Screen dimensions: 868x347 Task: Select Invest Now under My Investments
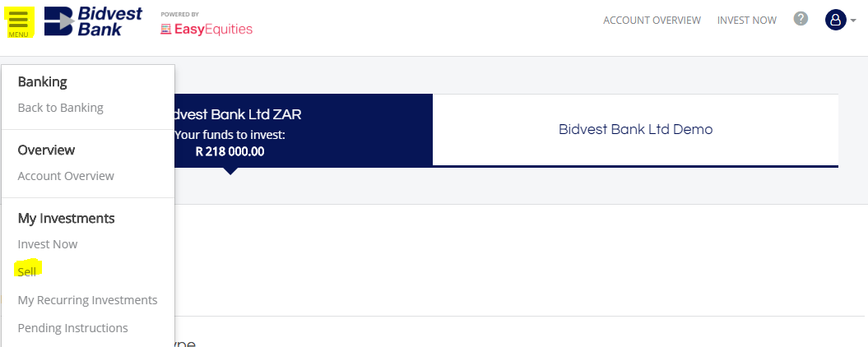48,244
